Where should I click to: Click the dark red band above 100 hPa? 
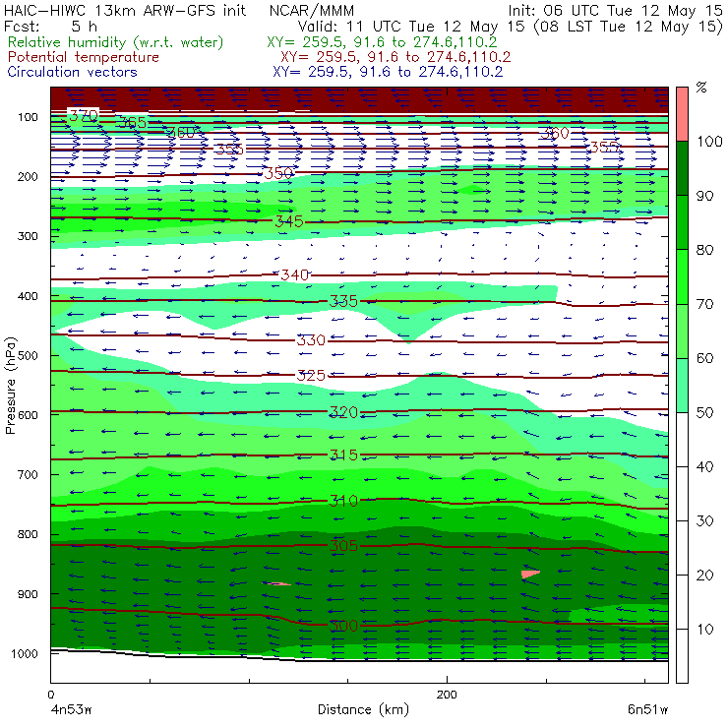359,99
